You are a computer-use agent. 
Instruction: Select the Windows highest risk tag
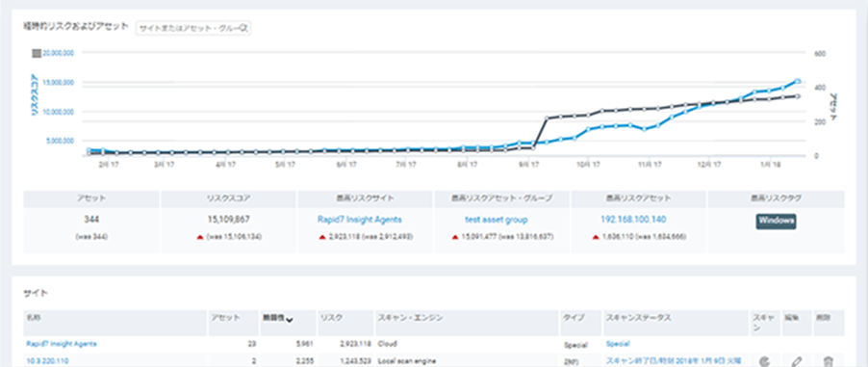click(777, 221)
